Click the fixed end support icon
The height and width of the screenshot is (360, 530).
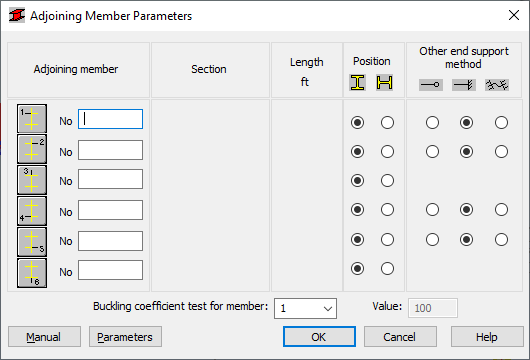tap(464, 85)
